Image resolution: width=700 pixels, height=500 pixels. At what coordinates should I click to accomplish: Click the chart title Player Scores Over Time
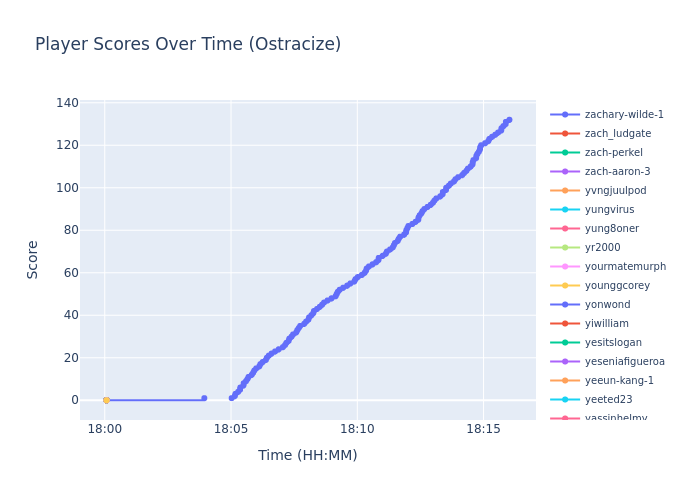click(188, 45)
